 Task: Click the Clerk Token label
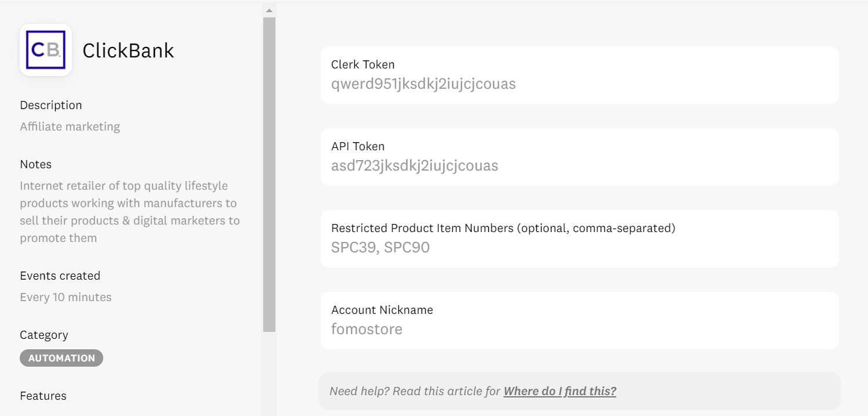(363, 64)
